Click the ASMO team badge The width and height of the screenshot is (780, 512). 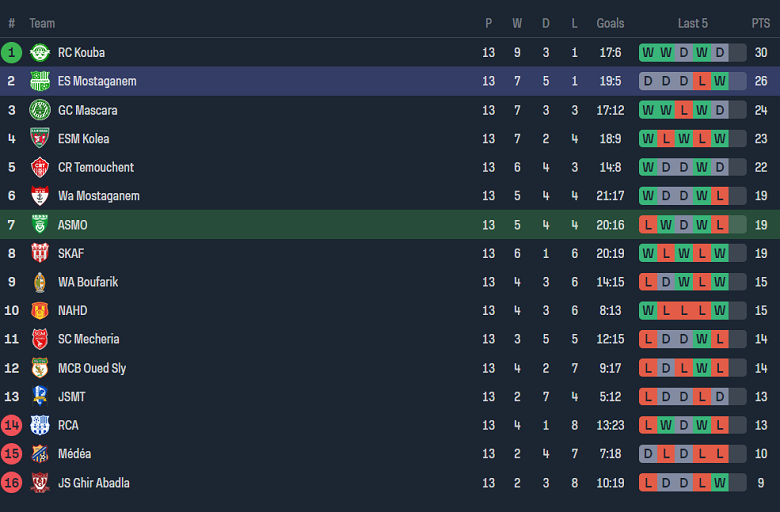click(x=40, y=225)
